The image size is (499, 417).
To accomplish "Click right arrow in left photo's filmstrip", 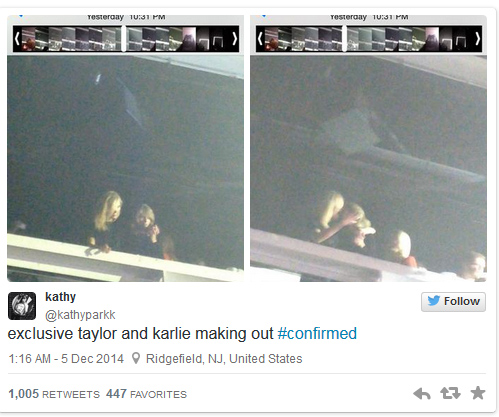I will [x=235, y=39].
